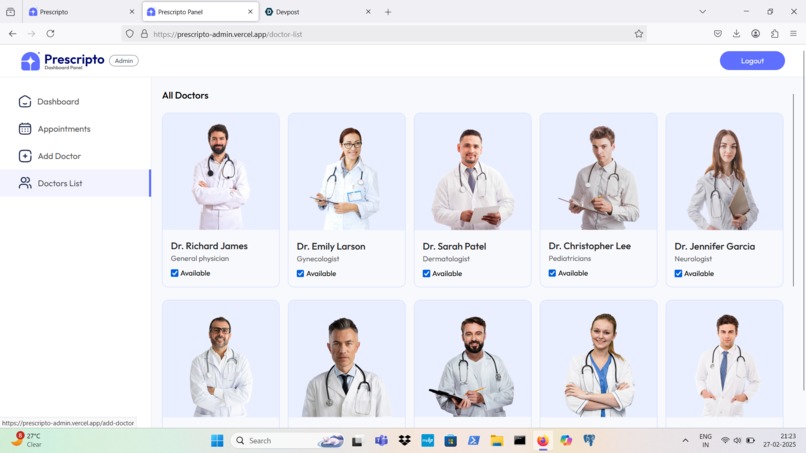This screenshot has height=453, width=806.
Task: Click the 'General physician' speciality text
Action: (x=200, y=259)
